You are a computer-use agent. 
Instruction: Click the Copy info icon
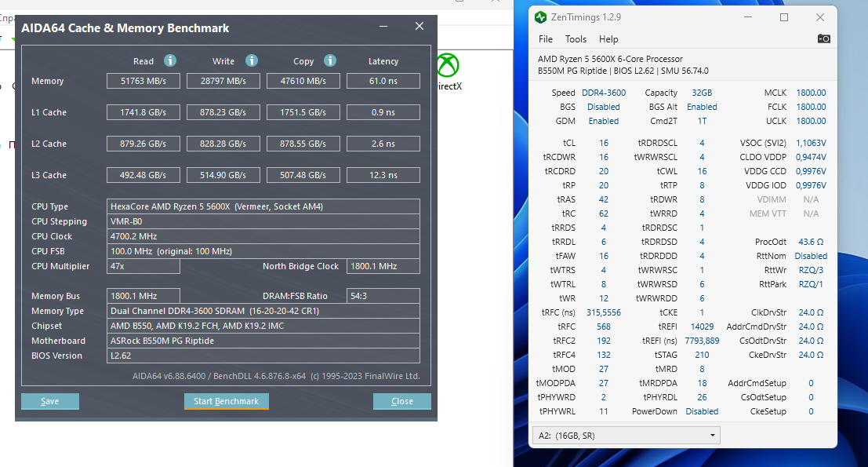330,60
